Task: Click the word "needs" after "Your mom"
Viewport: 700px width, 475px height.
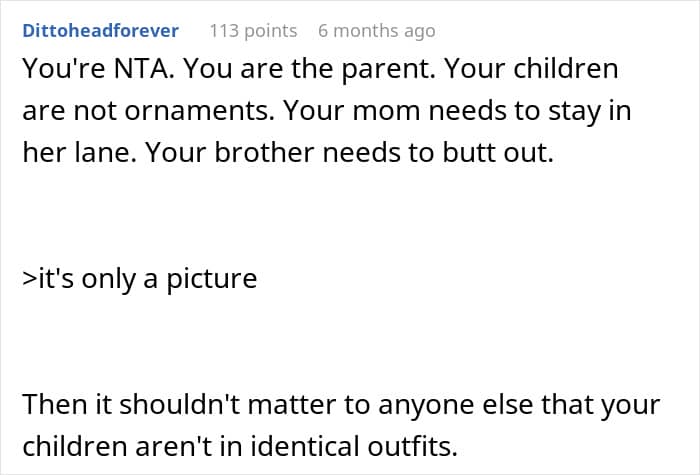Action: 464,113
